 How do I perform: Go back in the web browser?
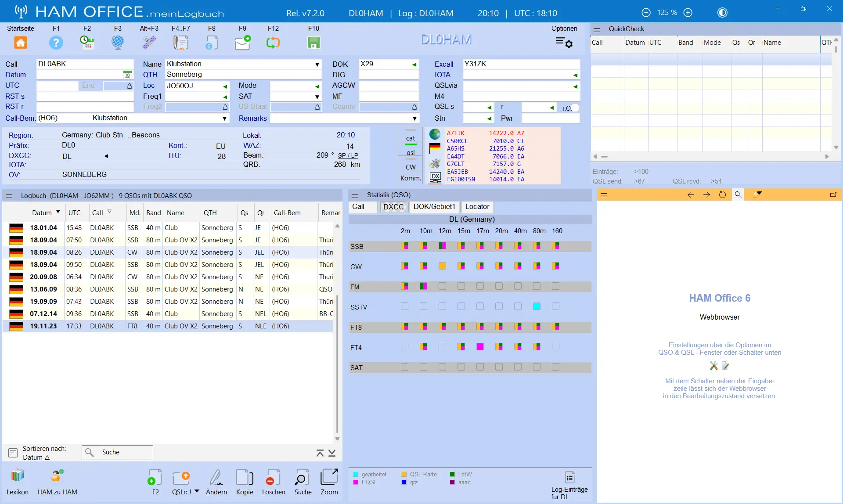pos(691,194)
